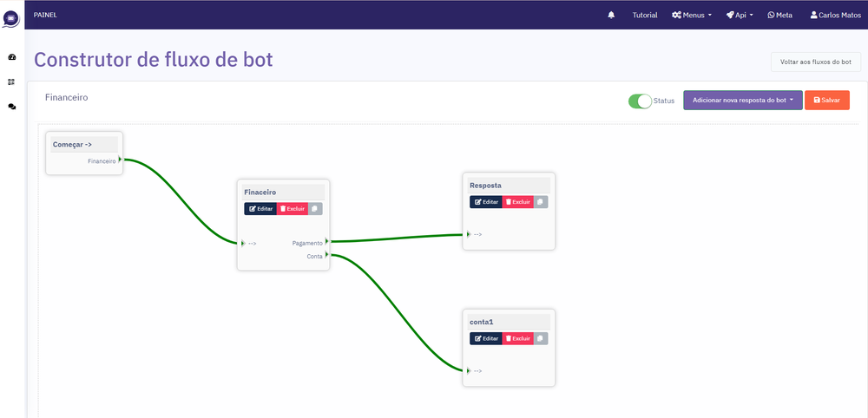Select the Finaceiro node title
The image size is (868, 418).
tap(260, 193)
